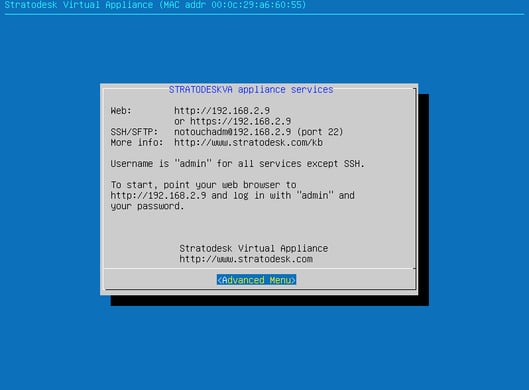Click the notouchadm@192.168.2.9 SSH address
Viewport: 529px width, 390px height.
click(x=232, y=132)
